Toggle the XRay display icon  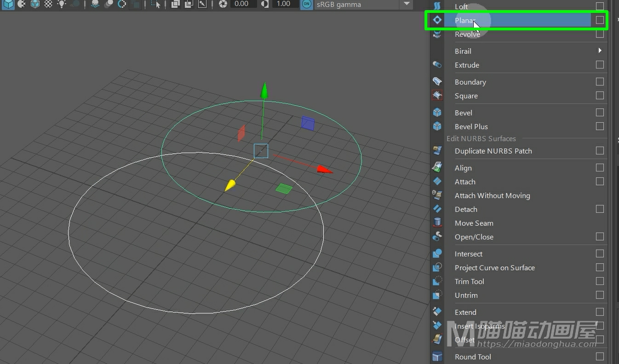(x=176, y=4)
